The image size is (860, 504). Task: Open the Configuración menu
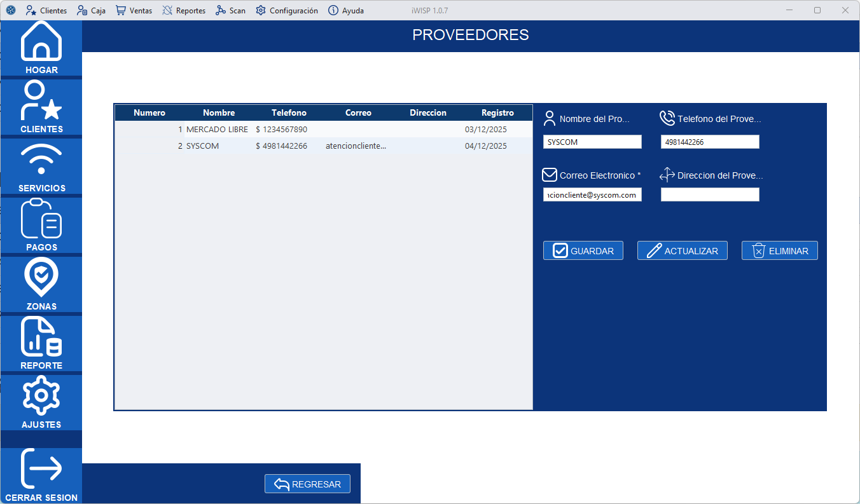pyautogui.click(x=287, y=10)
